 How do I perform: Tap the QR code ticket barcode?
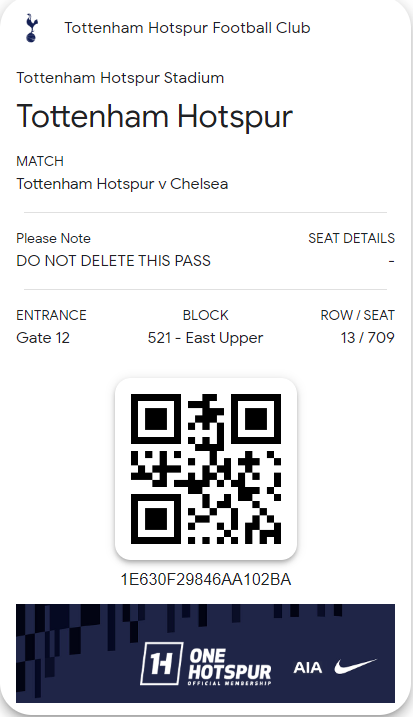pos(206,469)
